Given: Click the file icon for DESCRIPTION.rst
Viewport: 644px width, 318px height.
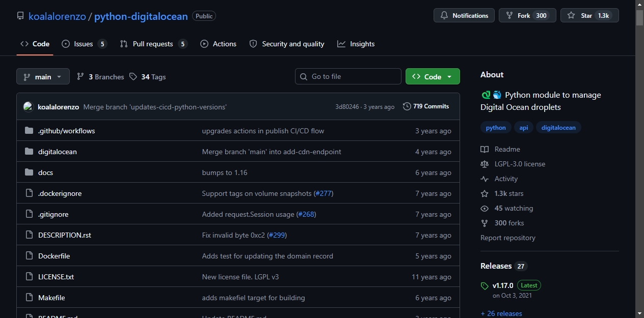Looking at the screenshot, I should [29, 235].
